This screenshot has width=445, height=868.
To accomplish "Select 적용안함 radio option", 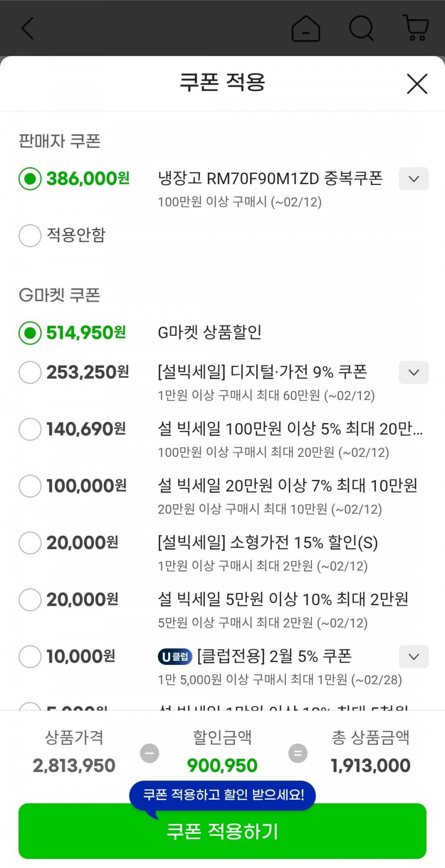I will (30, 235).
